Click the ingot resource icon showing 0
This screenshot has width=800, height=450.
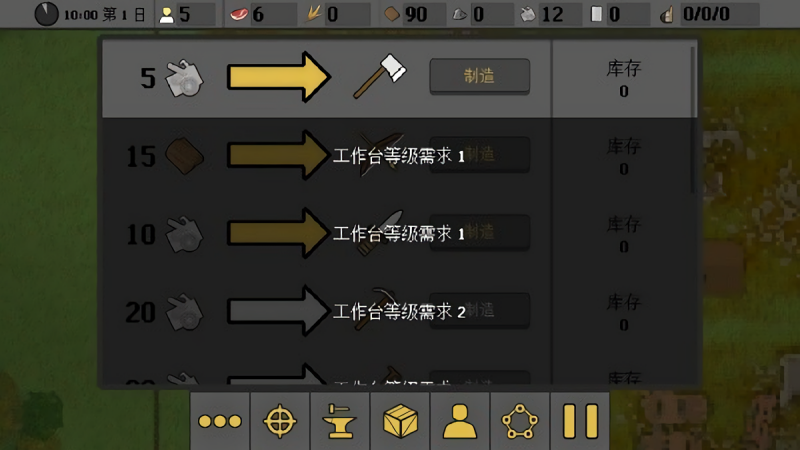tap(596, 14)
